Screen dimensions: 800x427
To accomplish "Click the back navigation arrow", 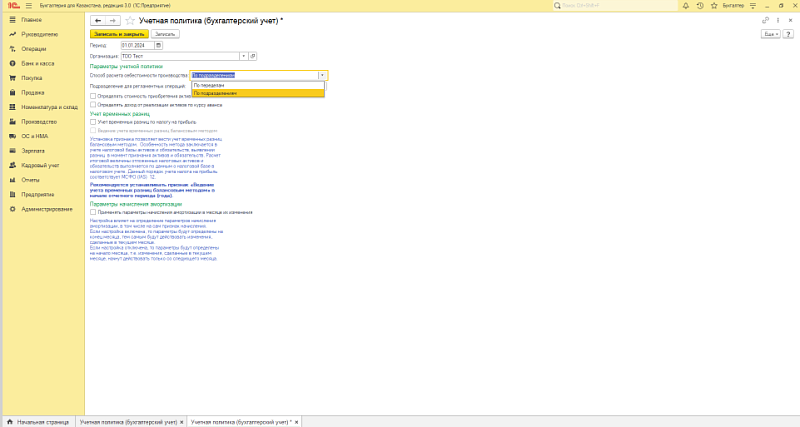I will (x=97, y=20).
